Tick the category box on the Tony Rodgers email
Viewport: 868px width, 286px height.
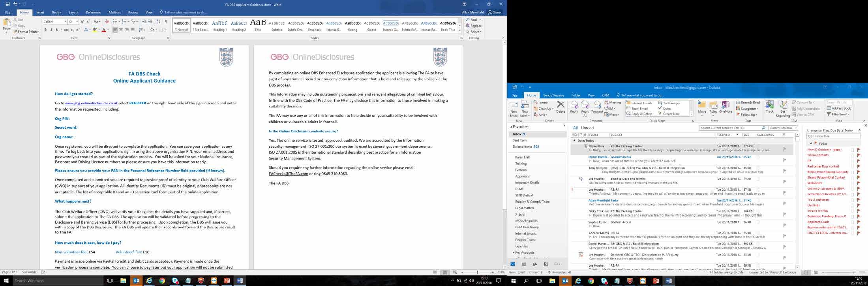[x=758, y=168]
